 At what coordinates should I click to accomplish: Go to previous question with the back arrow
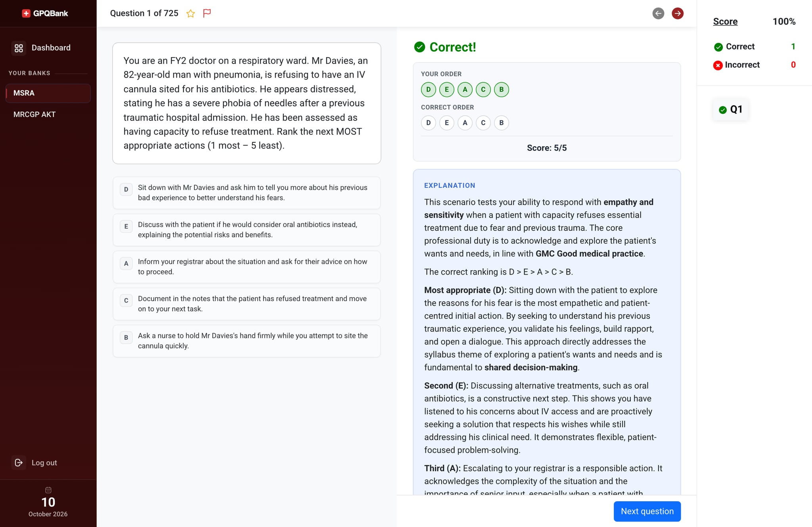658,13
